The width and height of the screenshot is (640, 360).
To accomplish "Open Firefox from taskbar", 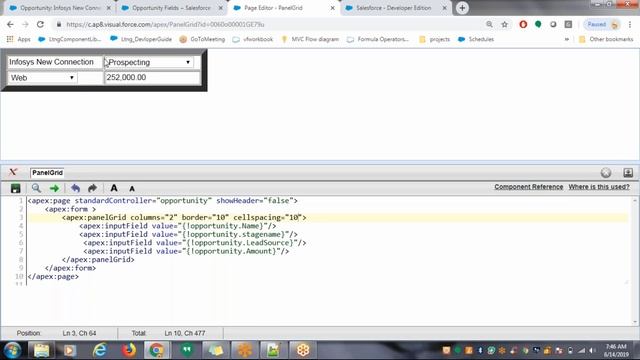I will [129, 350].
